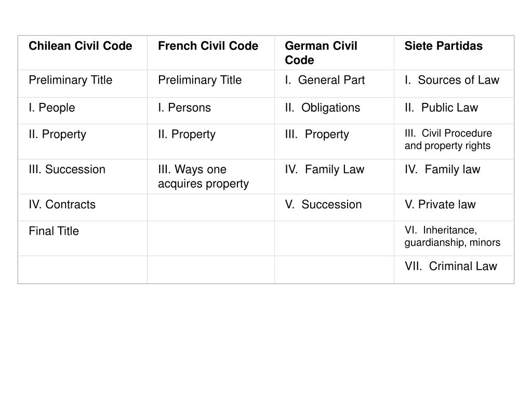Click the Chilean Civil Code header cell

tap(83, 53)
